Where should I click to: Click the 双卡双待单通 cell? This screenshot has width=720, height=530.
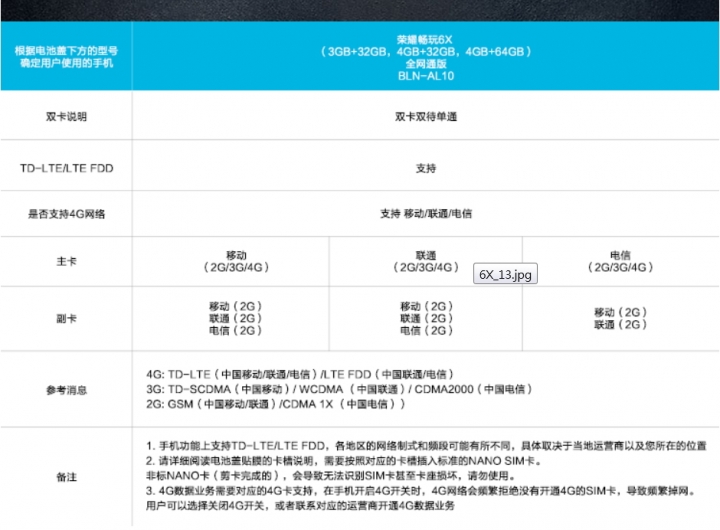(x=426, y=117)
